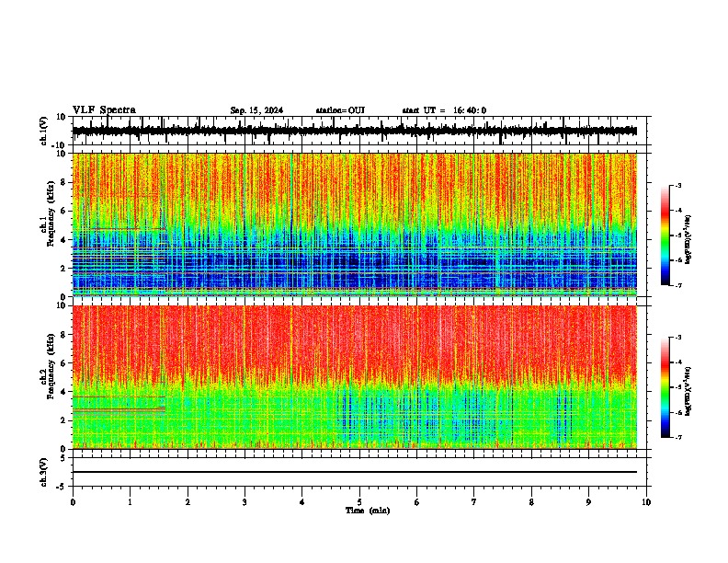
Task: Click the ch.1 colorbar log(PSD) label
Action: [688, 240]
